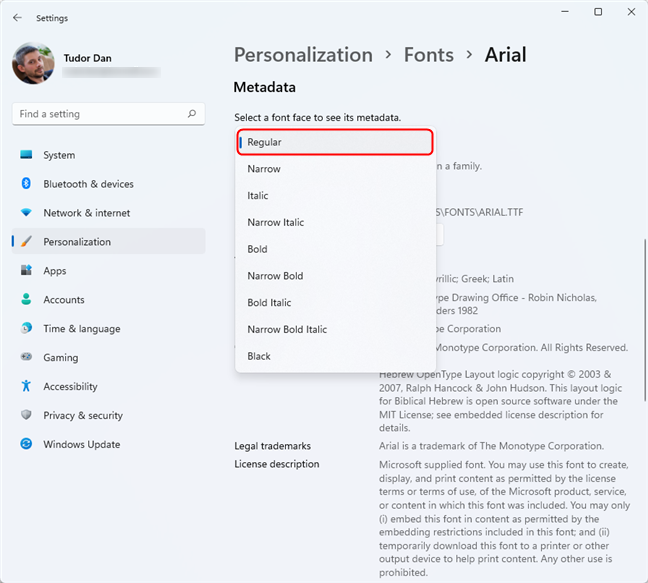
Task: Click Personalization breadcrumb link
Action: (x=303, y=55)
